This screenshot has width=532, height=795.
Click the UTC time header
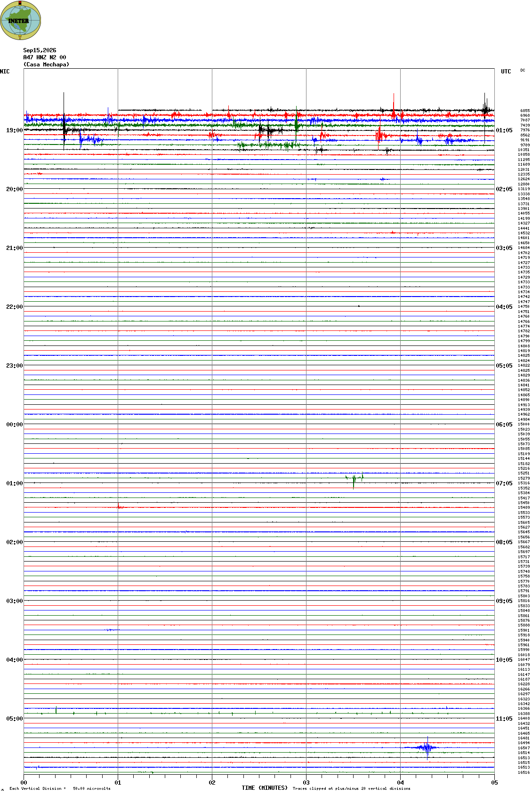506,72
